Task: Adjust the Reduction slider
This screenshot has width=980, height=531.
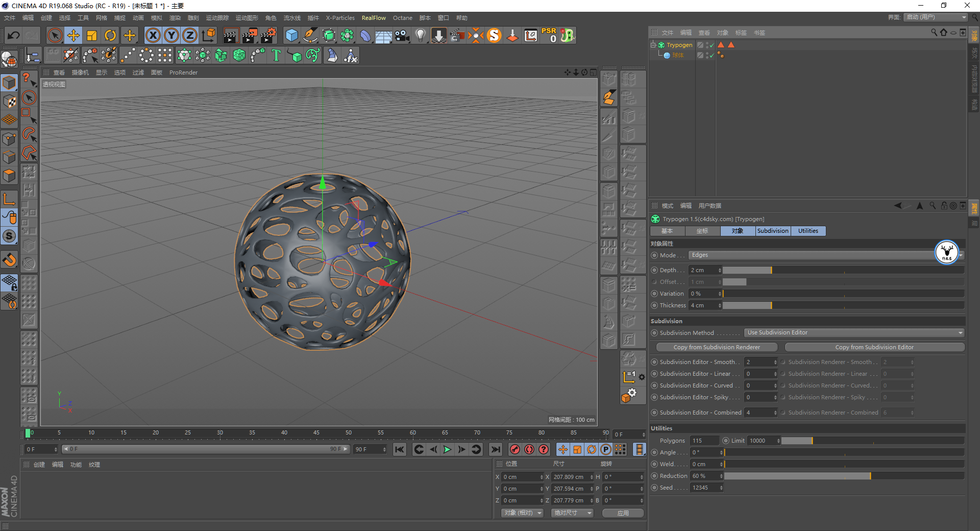Action: pos(844,476)
